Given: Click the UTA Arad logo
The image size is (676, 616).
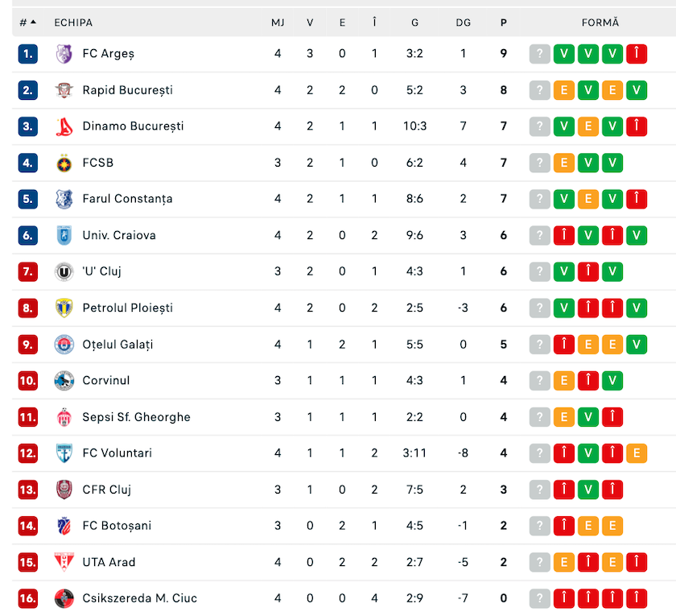Looking at the screenshot, I should click(64, 562).
